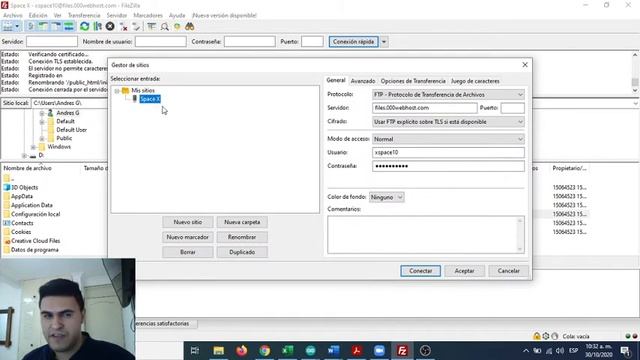Screen dimensions: 640x360
Task: Toggle synchronized browsing icon
Action: tap(177, 27)
